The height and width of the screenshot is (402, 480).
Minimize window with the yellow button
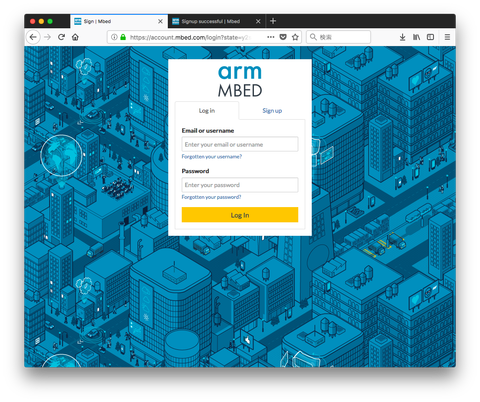tap(41, 21)
